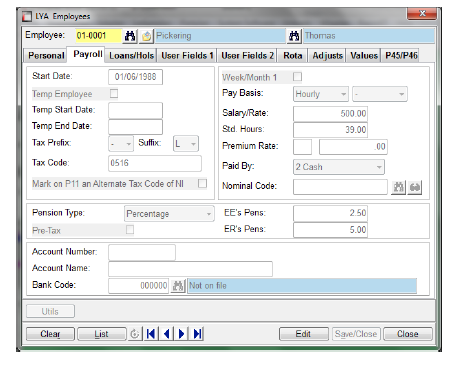Switch to the Personal tab

(x=46, y=56)
